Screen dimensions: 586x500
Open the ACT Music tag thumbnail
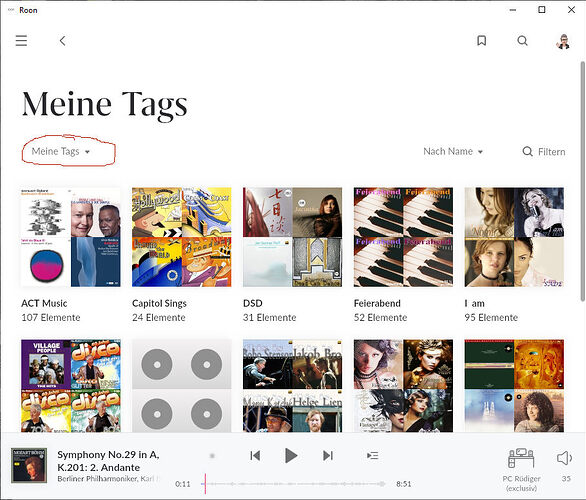pyautogui.click(x=71, y=237)
